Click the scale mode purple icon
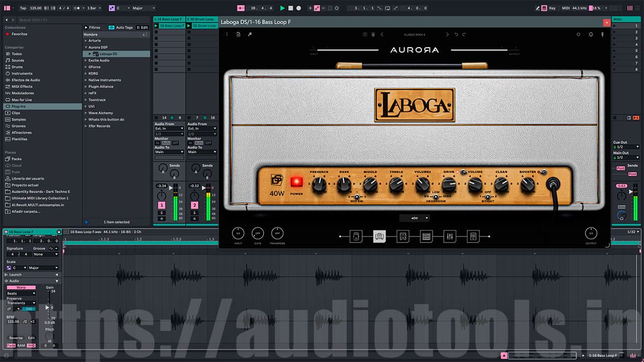Image resolution: width=644 pixels, height=362 pixels. (x=111, y=8)
